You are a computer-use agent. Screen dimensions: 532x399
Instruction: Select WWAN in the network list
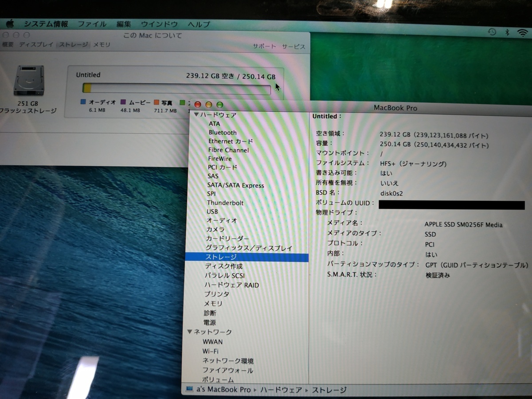point(213,342)
